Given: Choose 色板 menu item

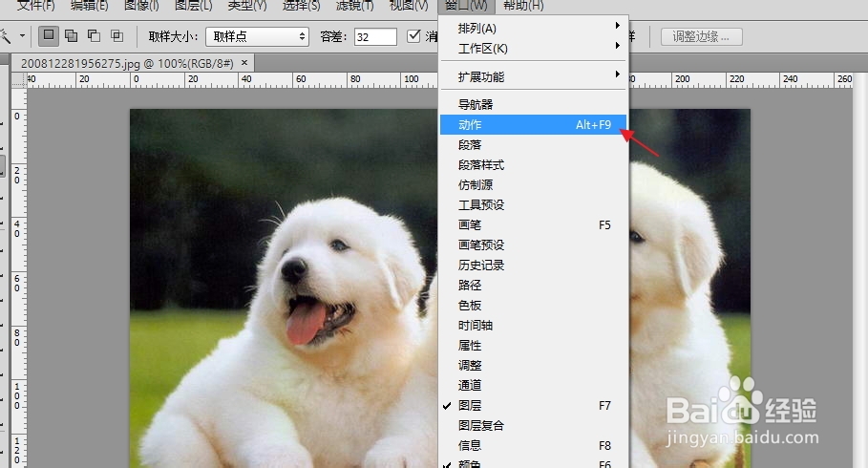Looking at the screenshot, I should click(x=533, y=306).
